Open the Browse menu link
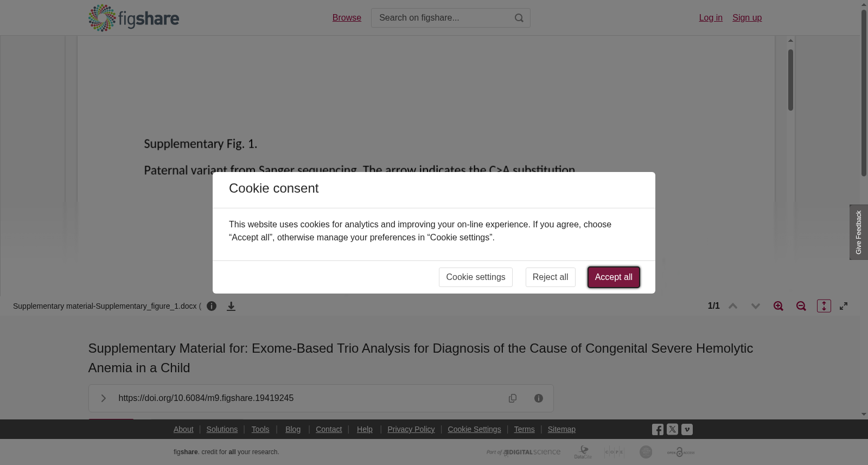The height and width of the screenshot is (465, 868). [347, 18]
